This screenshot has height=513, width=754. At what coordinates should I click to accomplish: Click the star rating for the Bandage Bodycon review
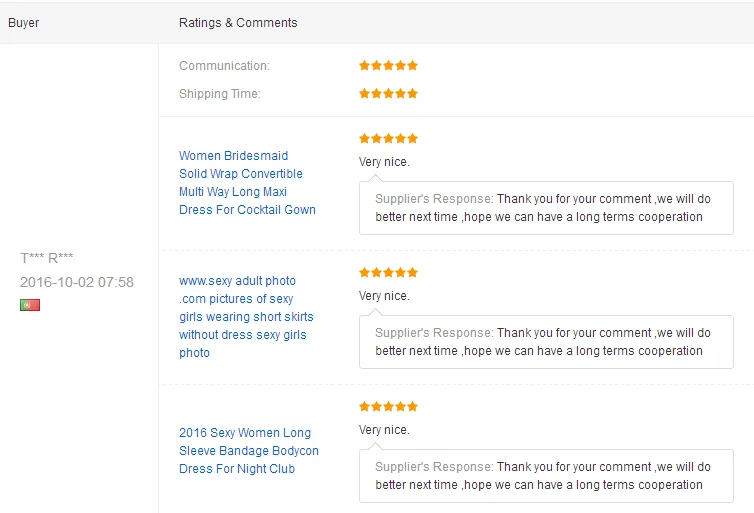point(389,407)
